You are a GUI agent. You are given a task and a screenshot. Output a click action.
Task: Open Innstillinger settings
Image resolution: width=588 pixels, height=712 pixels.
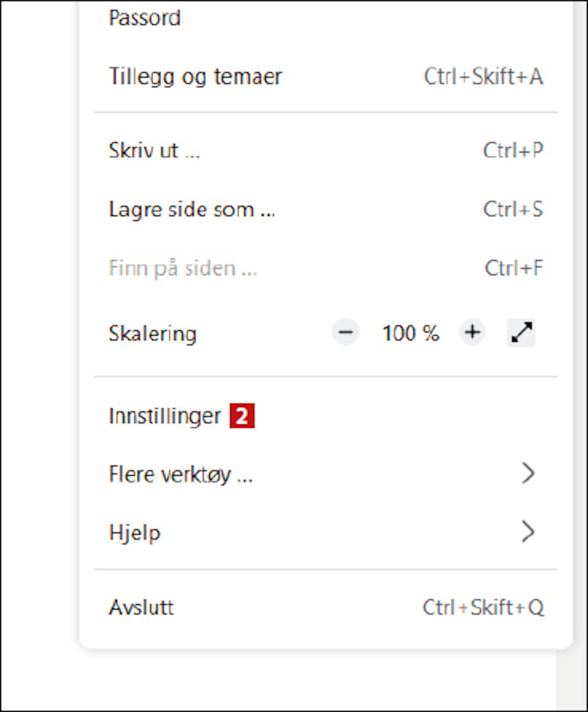click(165, 416)
